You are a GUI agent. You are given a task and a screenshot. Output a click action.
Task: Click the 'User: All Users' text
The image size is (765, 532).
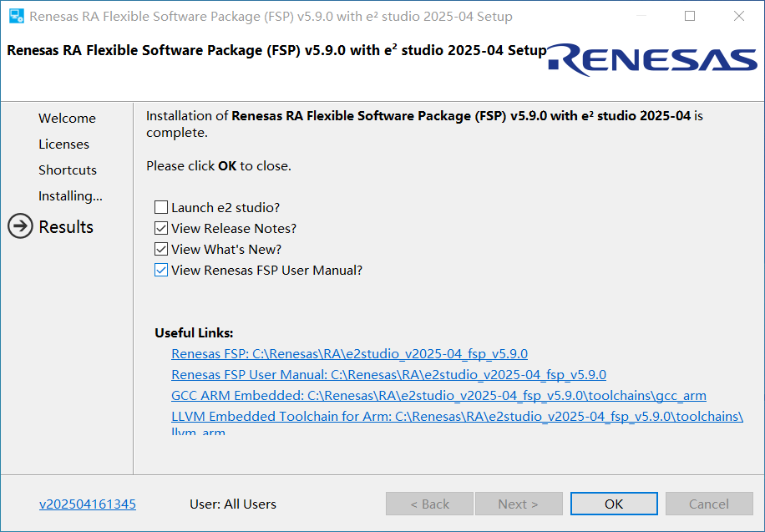point(233,504)
